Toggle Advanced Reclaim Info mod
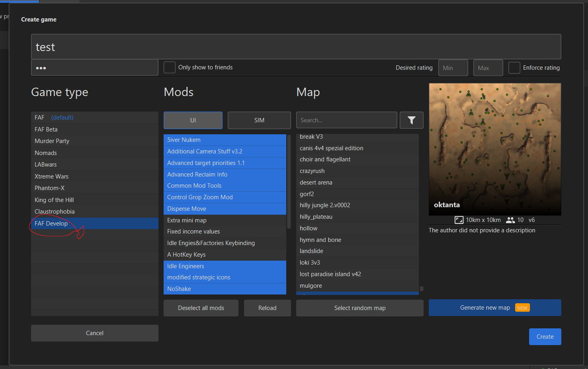 pos(225,175)
